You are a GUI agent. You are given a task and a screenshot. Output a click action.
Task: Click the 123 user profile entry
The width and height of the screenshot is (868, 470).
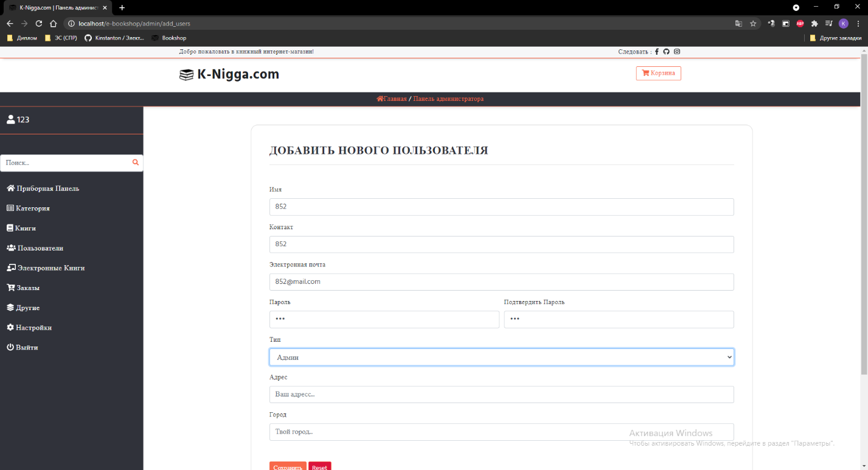pyautogui.click(x=18, y=120)
